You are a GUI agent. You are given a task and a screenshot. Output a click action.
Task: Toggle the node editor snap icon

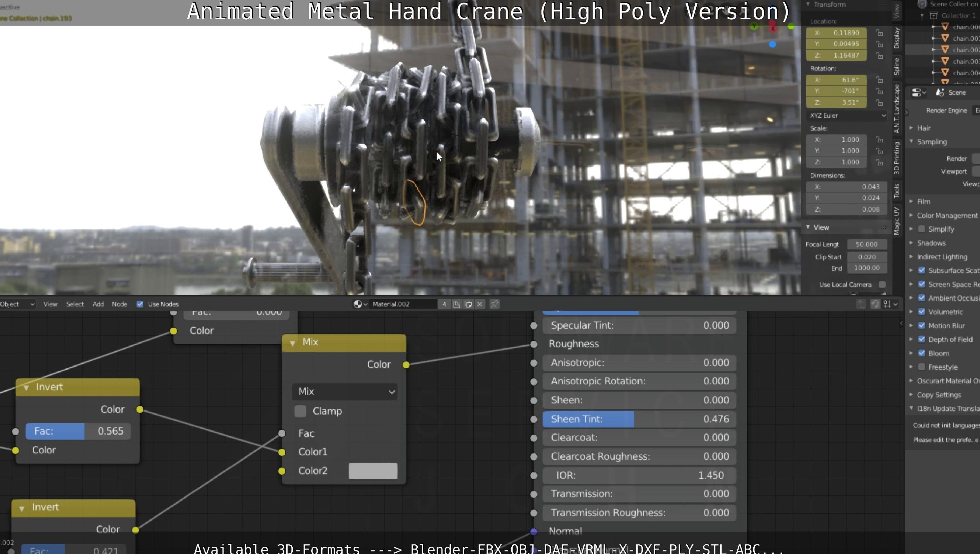875,304
